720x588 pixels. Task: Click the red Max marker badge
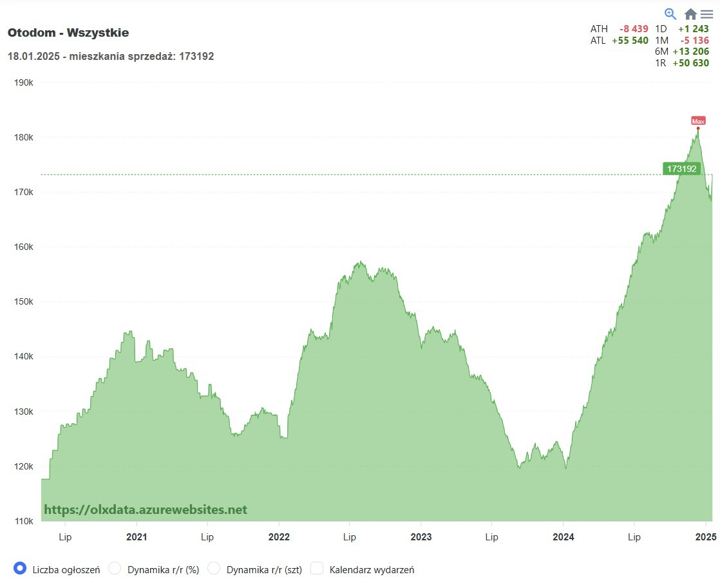coord(698,120)
